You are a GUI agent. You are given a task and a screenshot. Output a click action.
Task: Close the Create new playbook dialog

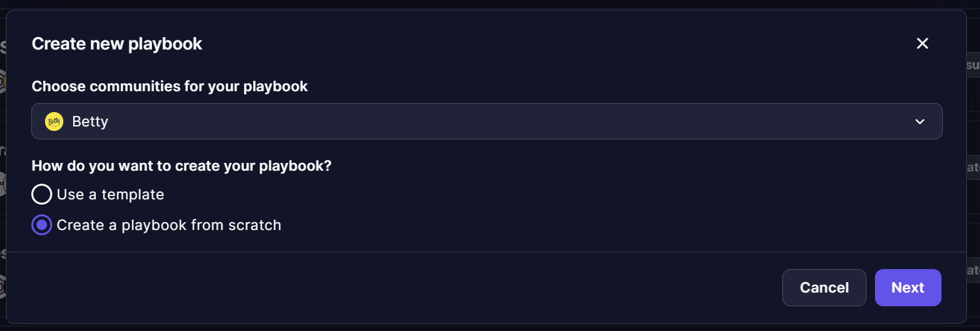(x=922, y=44)
